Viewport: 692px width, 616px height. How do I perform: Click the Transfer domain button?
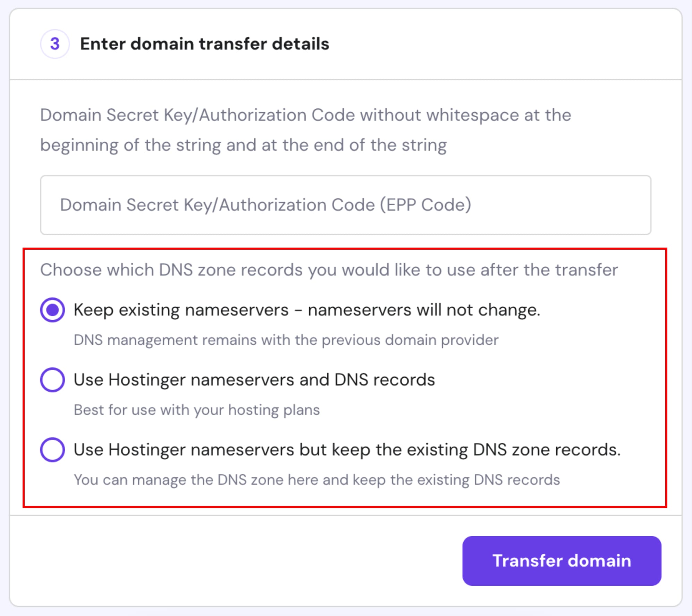pos(562,560)
